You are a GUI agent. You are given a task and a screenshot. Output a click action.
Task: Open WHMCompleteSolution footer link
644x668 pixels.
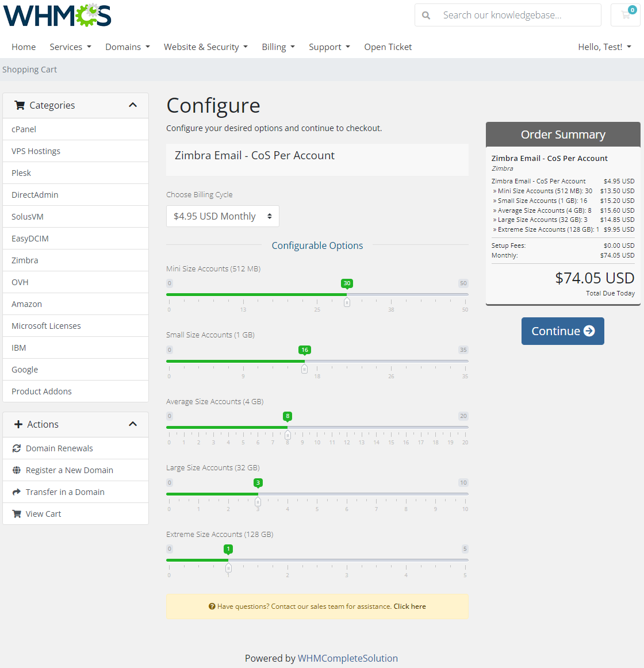[348, 658]
